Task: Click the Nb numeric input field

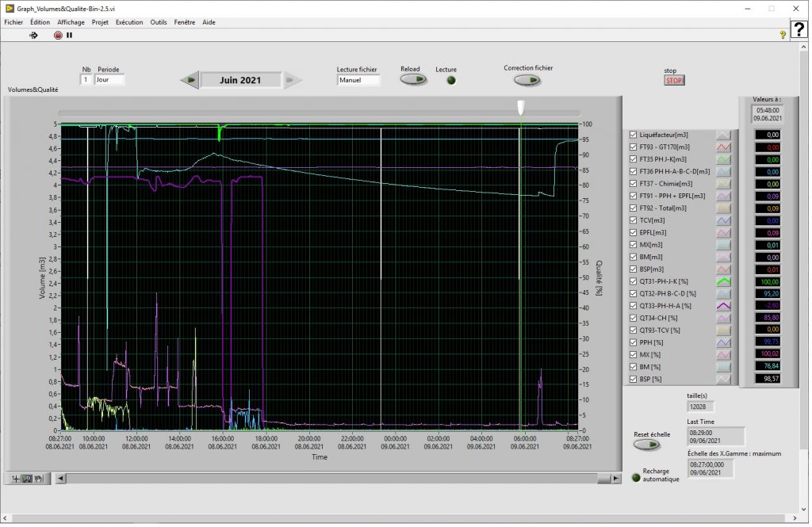Action: [86, 80]
